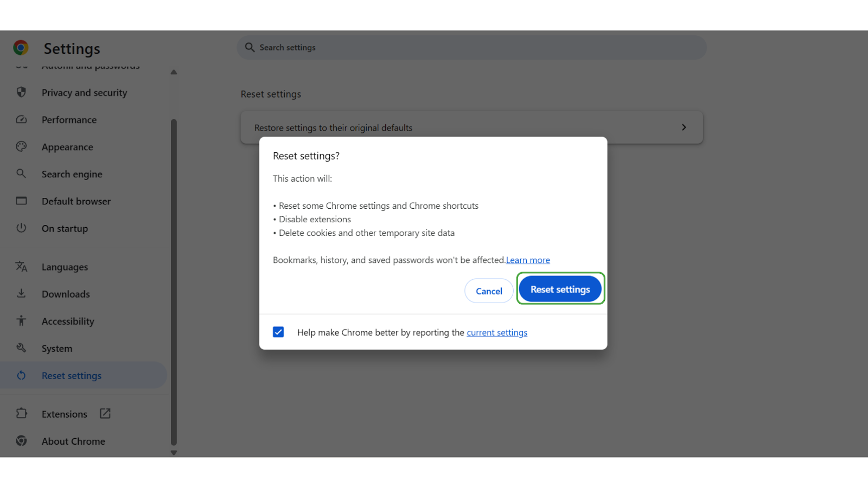
Task: Click the Languages translate icon
Action: click(x=21, y=266)
